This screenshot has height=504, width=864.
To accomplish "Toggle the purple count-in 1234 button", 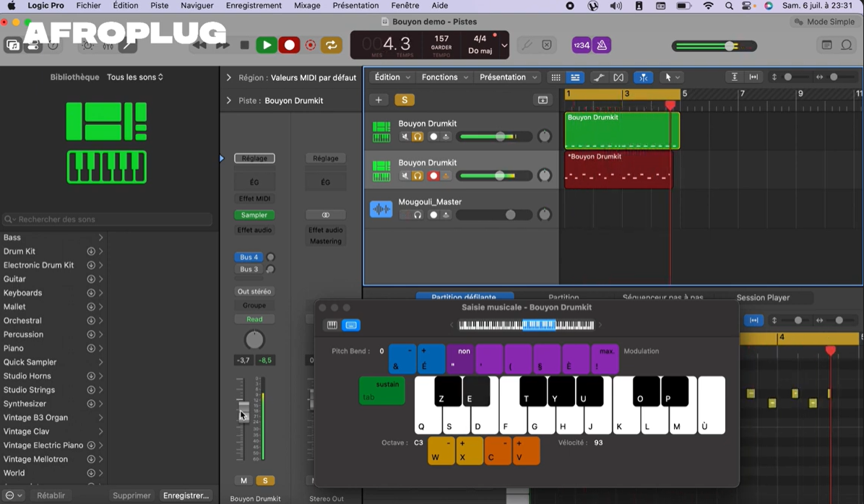I will (x=581, y=45).
